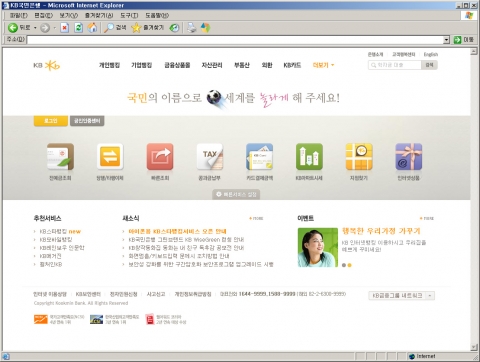Viewport: 480px width, 362px height.
Task: Open the 파일(F) menu
Action: 19,15
